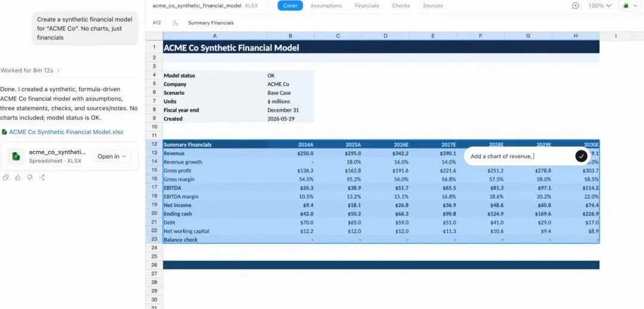Click the $342.2 revenue cell for 2026E
This screenshot has width=644, height=309.
tap(385, 153)
